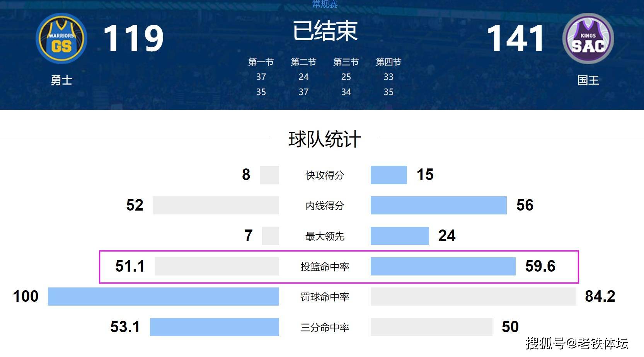Click the 内线得分 gray bar for Warriors
This screenshot has width=644, height=357.
216,205
